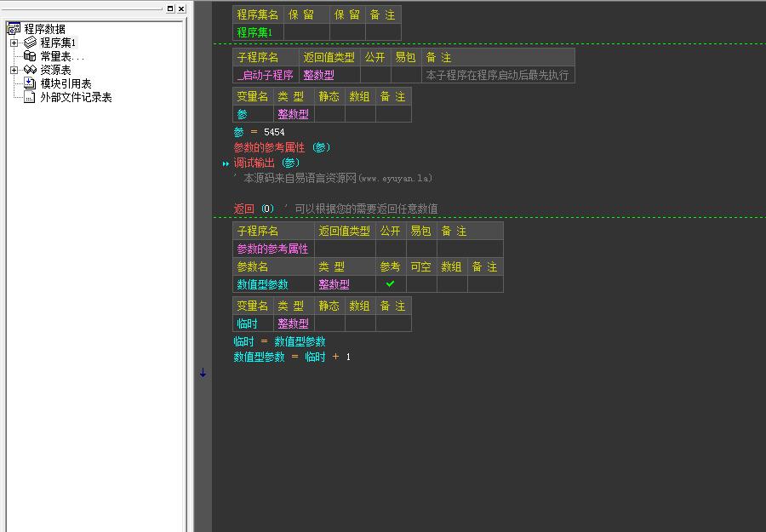Image resolution: width=766 pixels, height=532 pixels.
Task: Select 资源表 label in tree
Action: click(55, 70)
